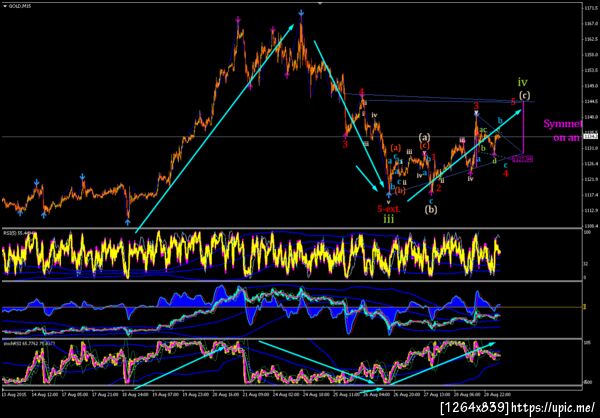Select the green 'iii' wave label
The height and width of the screenshot is (418, 600).
tap(388, 219)
